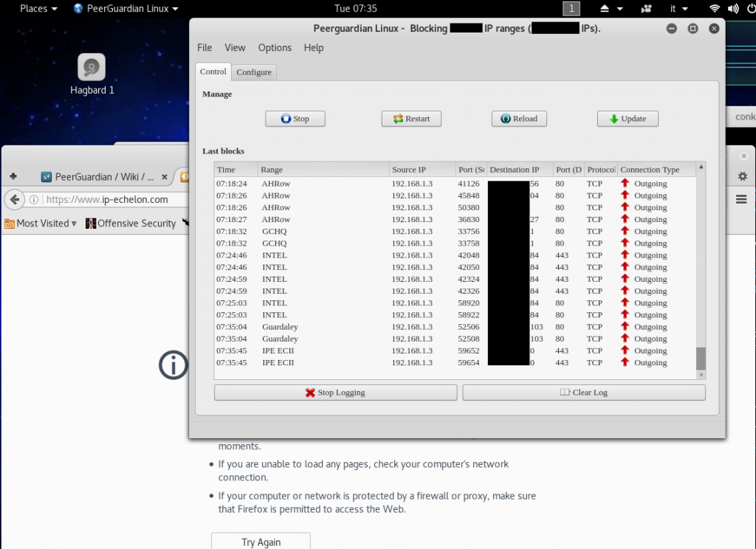756x549 pixels.
Task: Go back using Firefox's back arrow
Action: click(15, 199)
